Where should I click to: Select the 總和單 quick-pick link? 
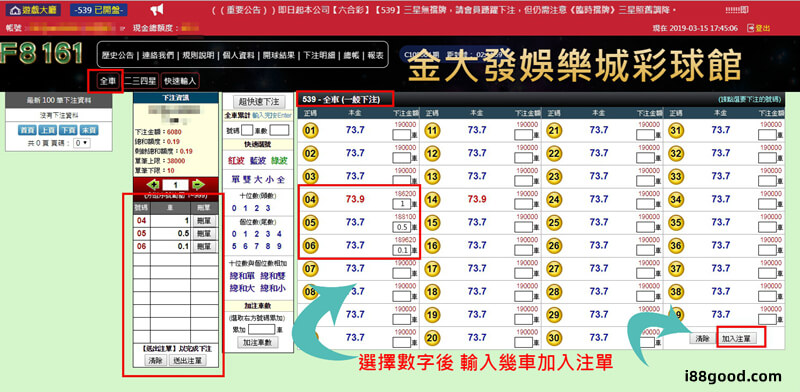pyautogui.click(x=241, y=276)
